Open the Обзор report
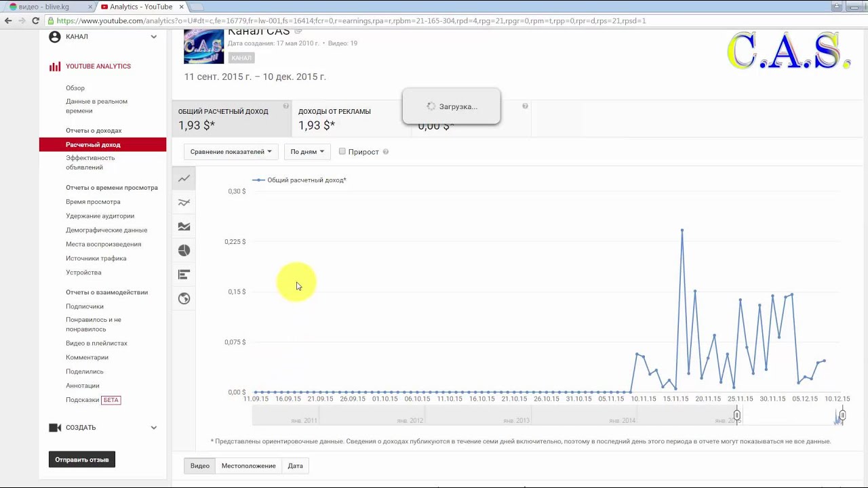The height and width of the screenshot is (488, 868). click(x=75, y=88)
